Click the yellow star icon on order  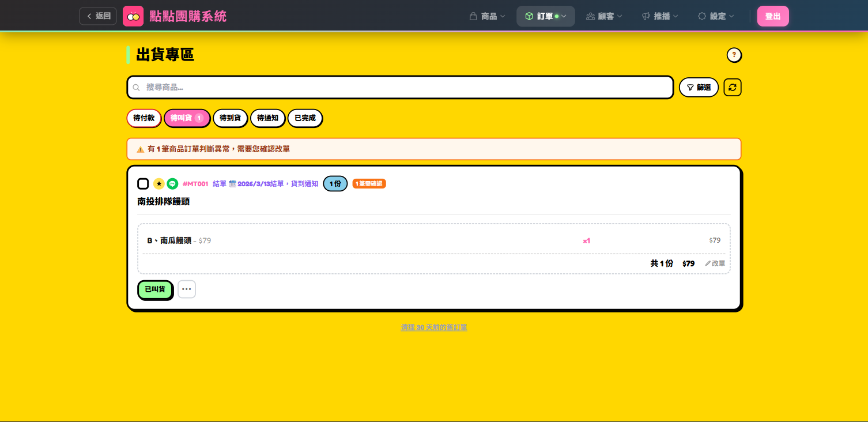tap(159, 184)
